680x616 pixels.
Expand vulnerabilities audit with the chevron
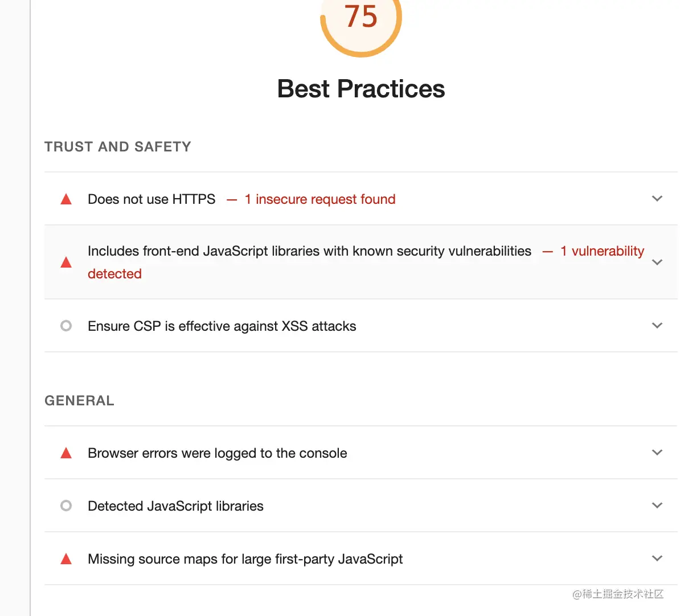pos(657,262)
